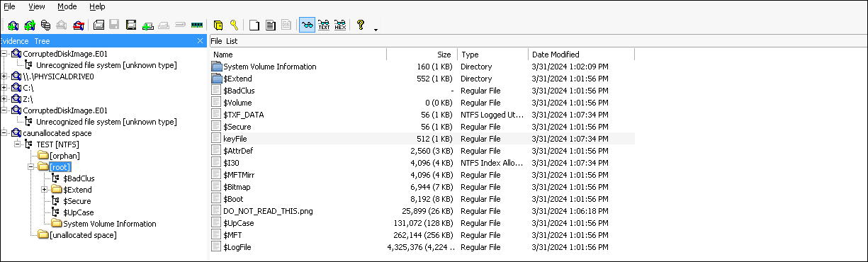868x262 pixels.
Task: Collapse the TEST [NTFS] partition node
Action: 17,144
